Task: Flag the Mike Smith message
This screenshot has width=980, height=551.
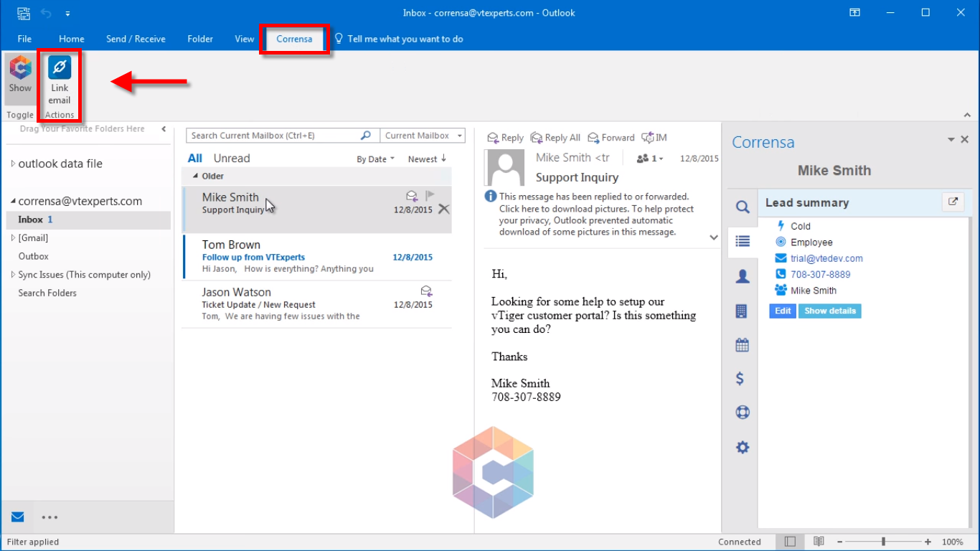Action: click(430, 195)
